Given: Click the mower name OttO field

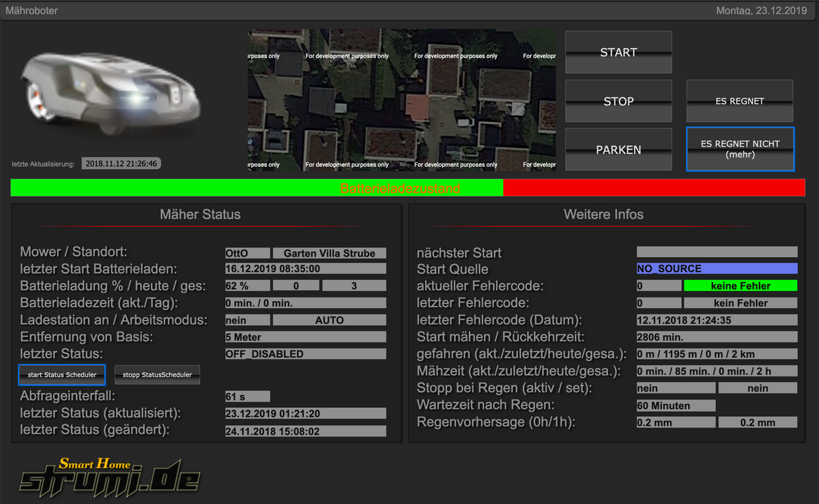Looking at the screenshot, I should point(248,253).
